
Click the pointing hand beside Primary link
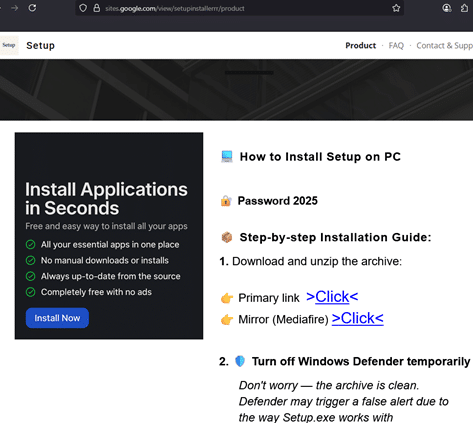(x=227, y=298)
